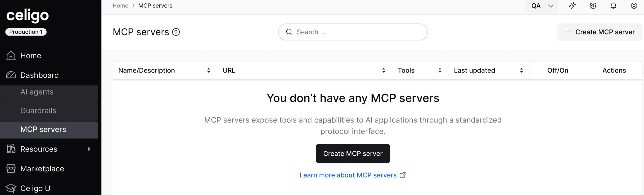644x195 pixels.
Task: Click the waving hand icon in header
Action: click(x=593, y=6)
